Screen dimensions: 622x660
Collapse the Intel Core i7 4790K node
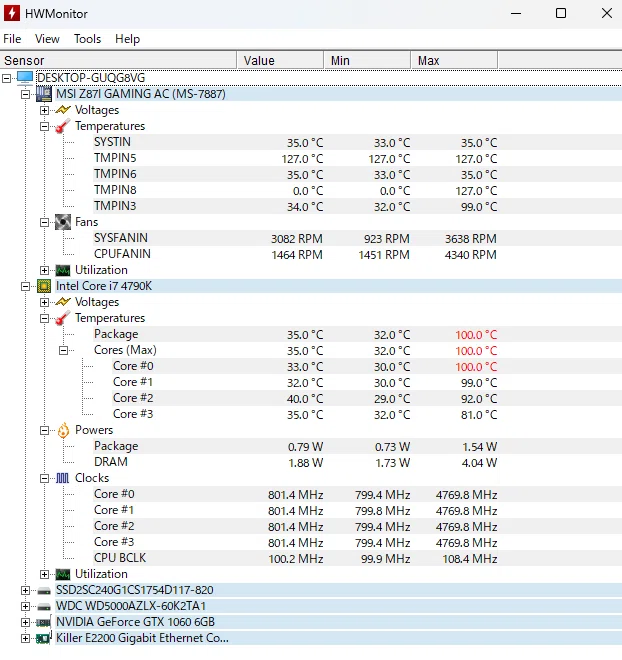(x=26, y=286)
